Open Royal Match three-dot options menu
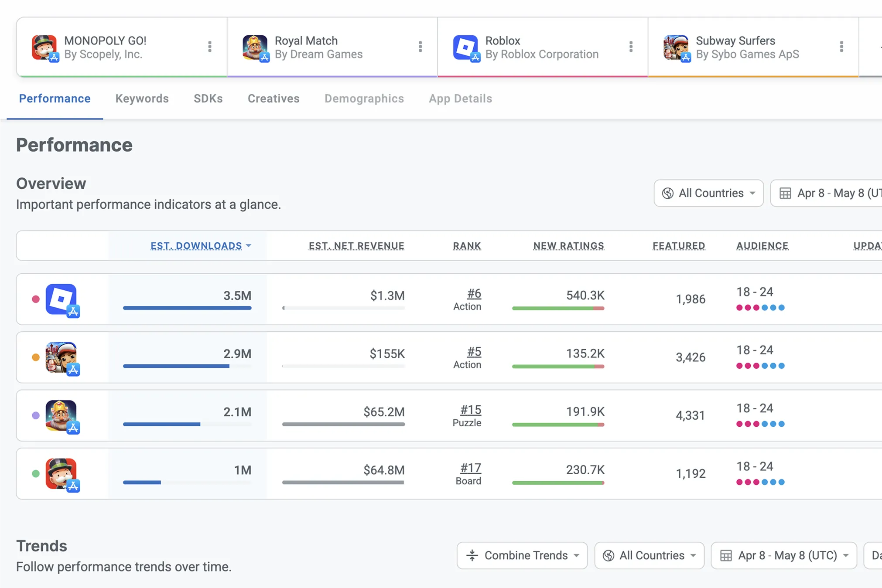882x588 pixels. (420, 47)
